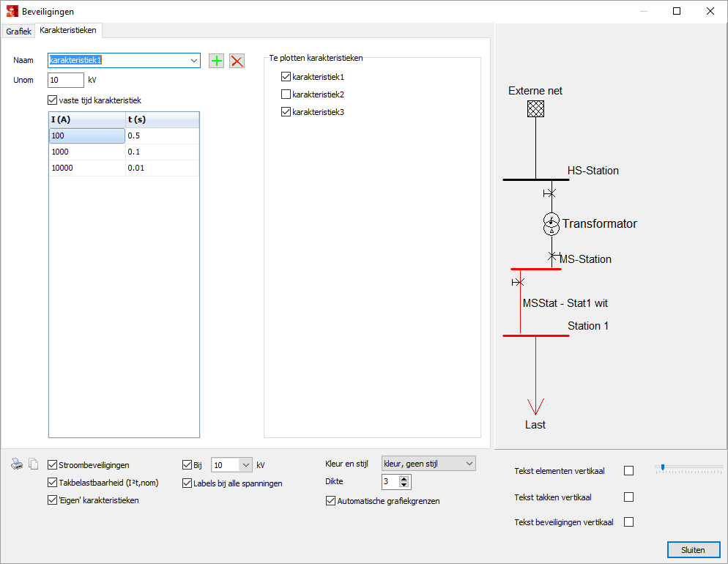Click the Last load arrow symbol
Viewport: 728px width, 564px height.
tap(535, 405)
